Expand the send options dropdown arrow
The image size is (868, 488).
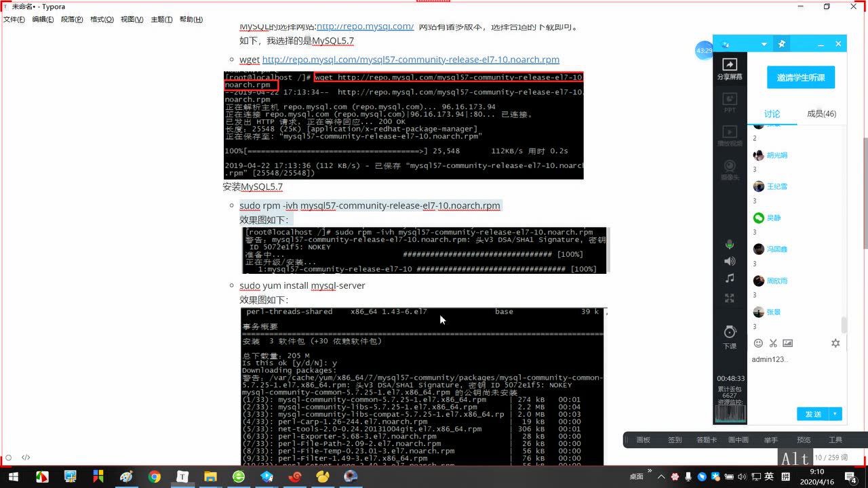[836, 414]
